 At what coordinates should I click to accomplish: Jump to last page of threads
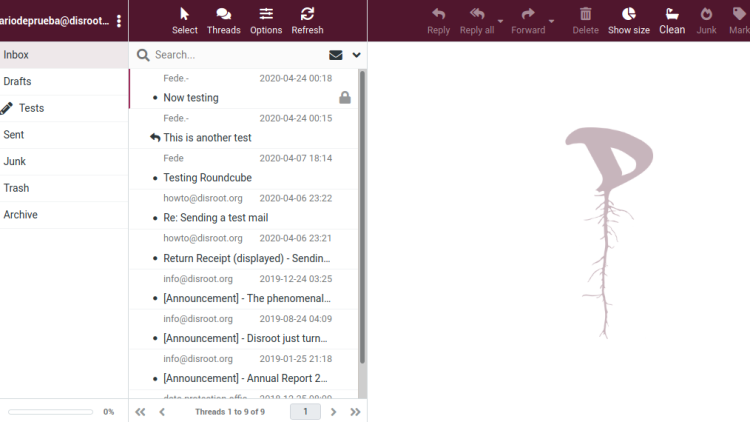355,412
